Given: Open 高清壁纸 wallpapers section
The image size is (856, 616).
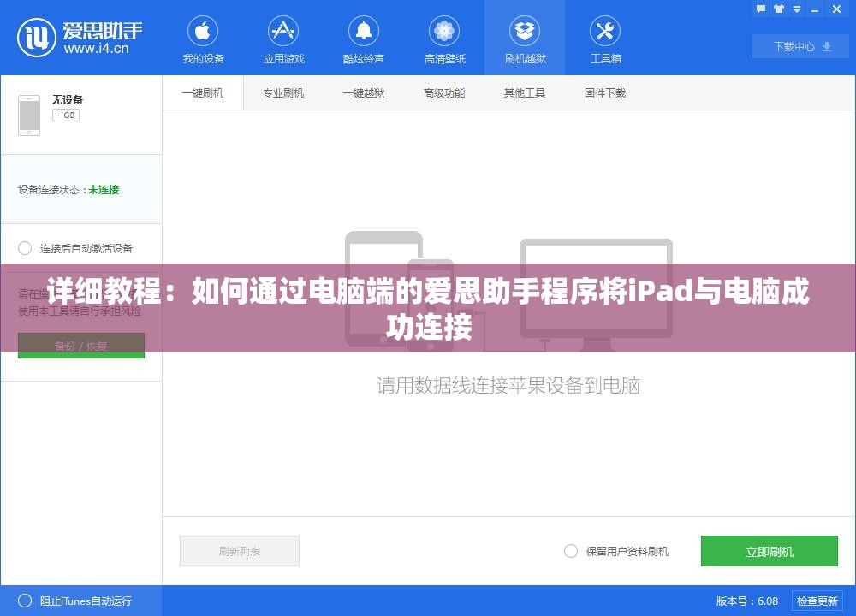Looking at the screenshot, I should coord(444,40).
